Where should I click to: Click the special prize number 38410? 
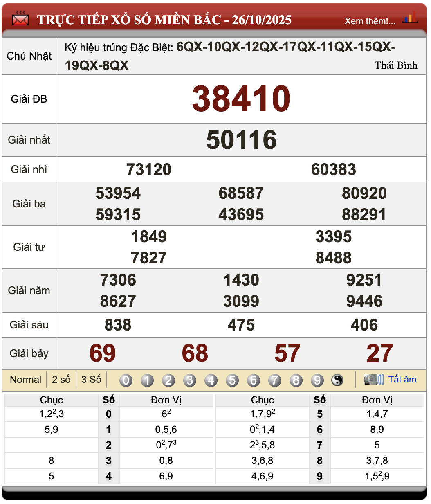(x=241, y=99)
